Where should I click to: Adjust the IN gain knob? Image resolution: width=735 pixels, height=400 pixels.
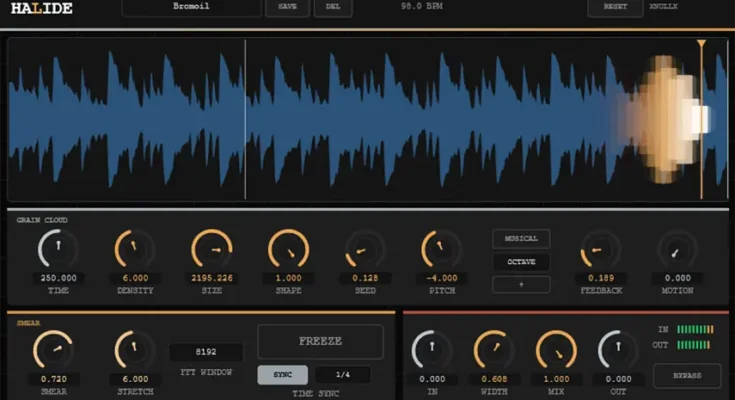[x=432, y=350]
